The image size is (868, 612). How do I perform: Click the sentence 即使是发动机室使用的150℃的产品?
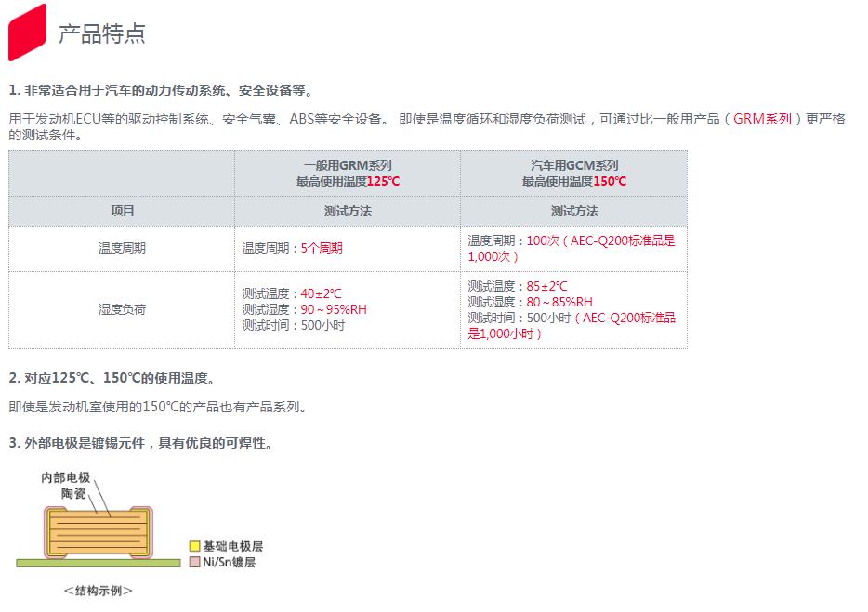(158, 407)
